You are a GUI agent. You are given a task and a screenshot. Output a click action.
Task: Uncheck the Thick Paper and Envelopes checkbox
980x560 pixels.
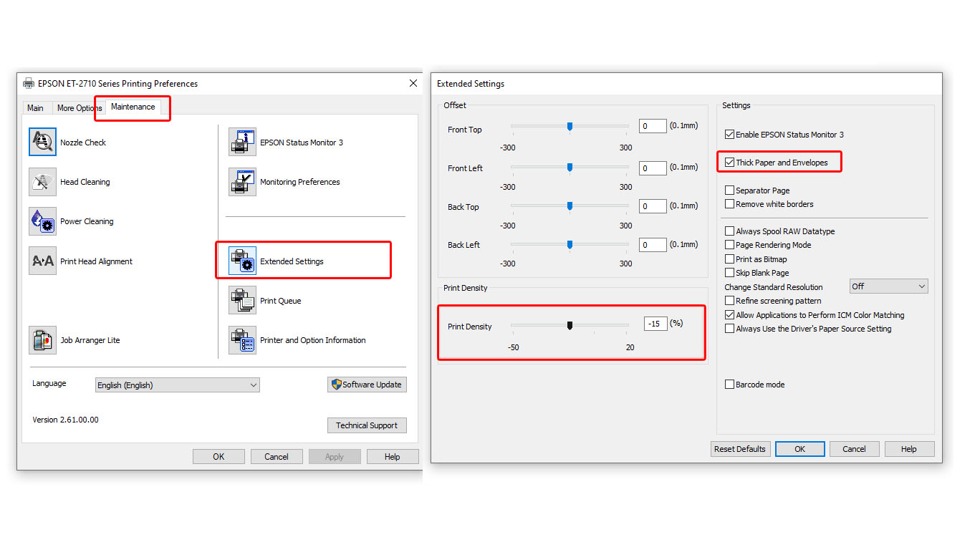729,163
